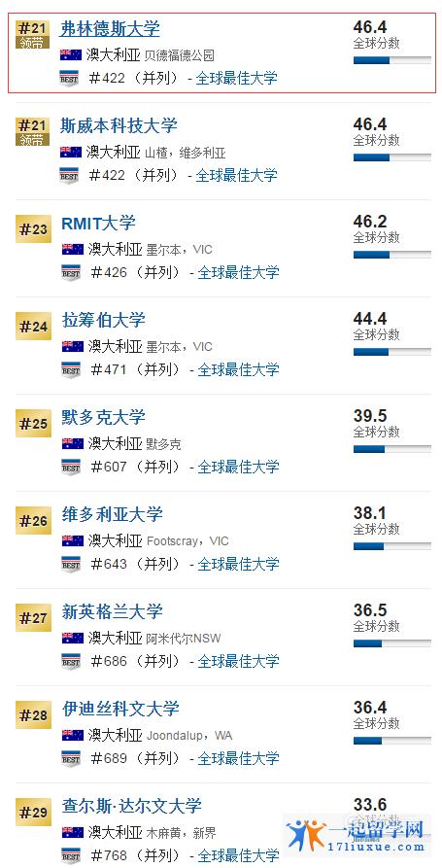Click the 38.1 global score bar
Viewport: 442px width, 868px height.
[392, 546]
